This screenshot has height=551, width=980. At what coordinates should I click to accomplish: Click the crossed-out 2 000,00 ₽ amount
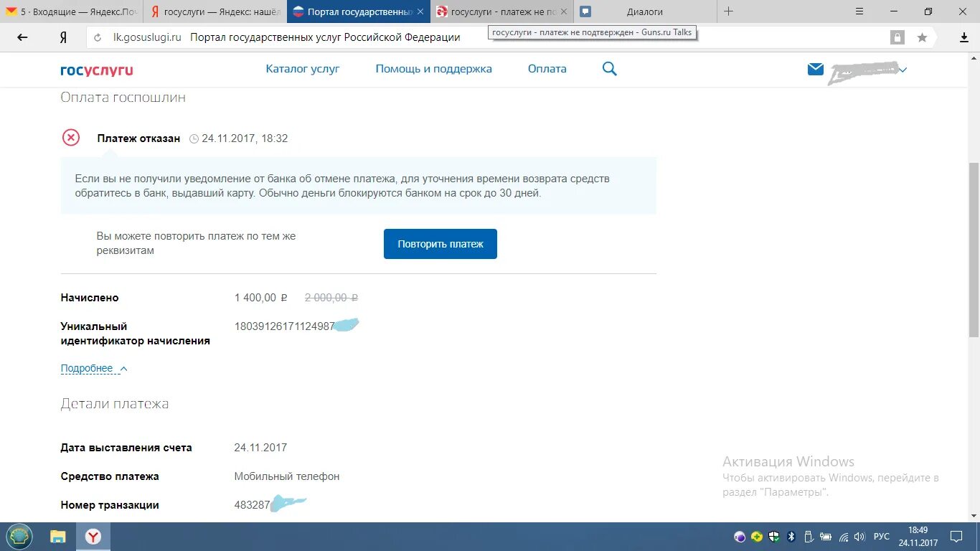pos(331,298)
